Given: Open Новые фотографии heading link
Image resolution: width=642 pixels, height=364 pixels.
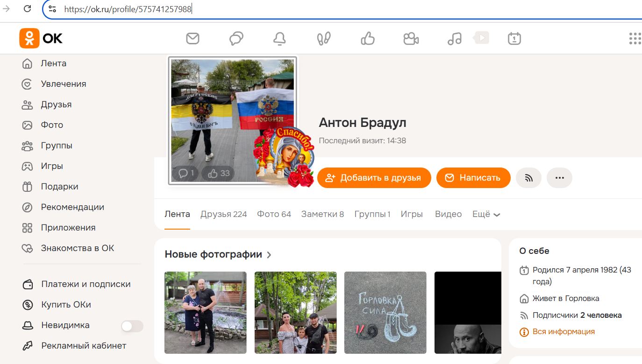Looking at the screenshot, I should point(218,254).
